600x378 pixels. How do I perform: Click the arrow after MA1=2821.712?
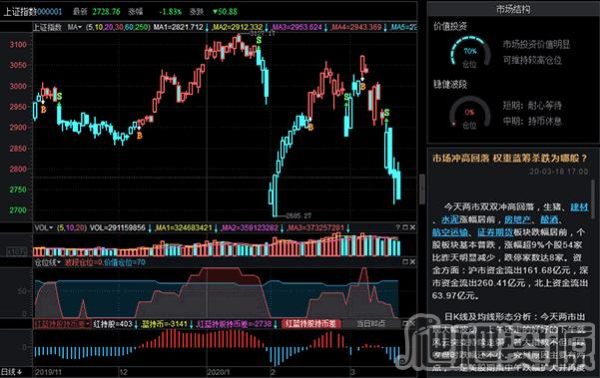tap(207, 28)
